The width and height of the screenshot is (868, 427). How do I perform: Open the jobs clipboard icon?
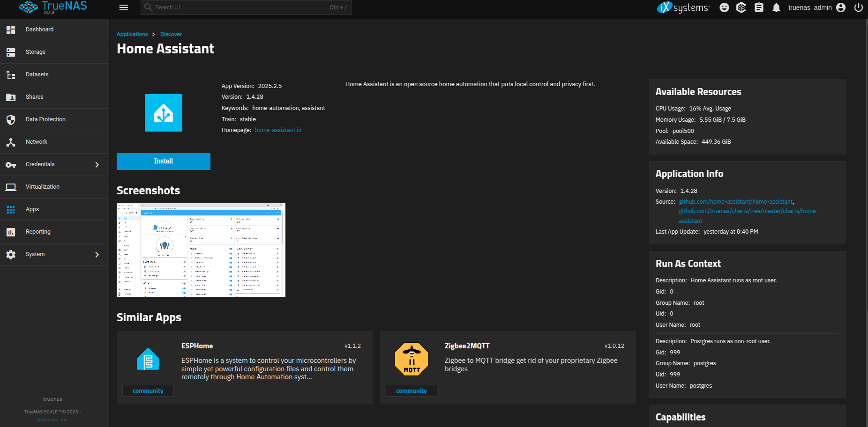pos(759,7)
